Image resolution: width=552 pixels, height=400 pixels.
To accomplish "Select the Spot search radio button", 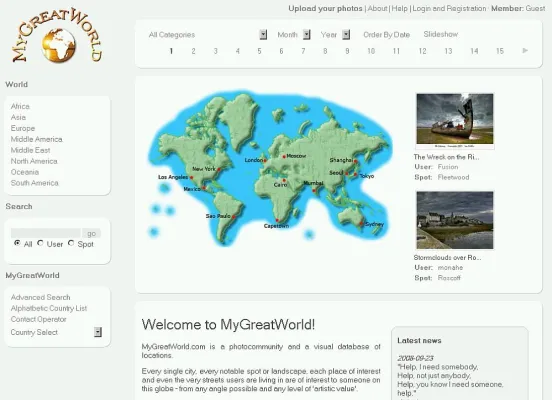I will pos(71,243).
